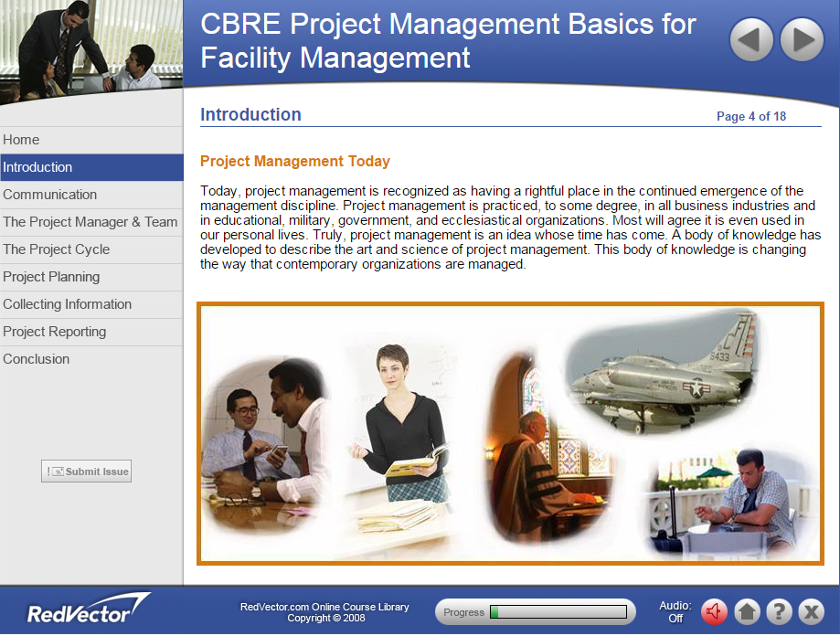Open help via the question mark icon

pyautogui.click(x=779, y=611)
